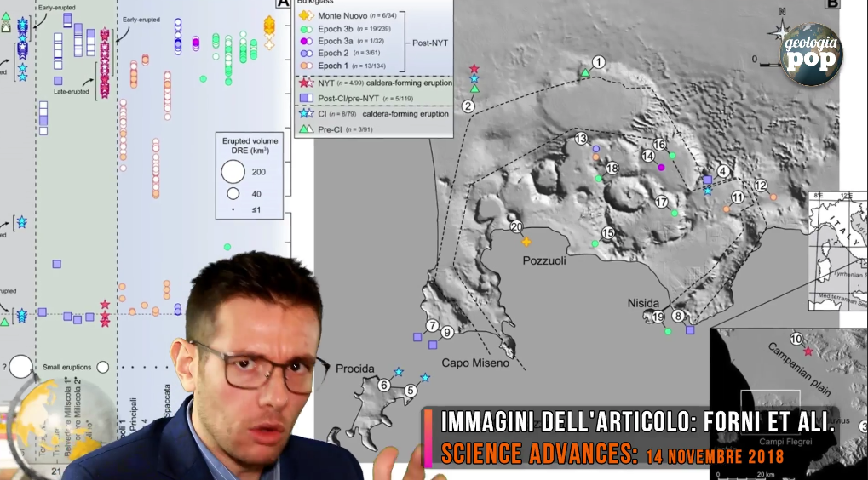
Task: Select the Pre-CI green triangle legend symbol
Action: pos(304,129)
